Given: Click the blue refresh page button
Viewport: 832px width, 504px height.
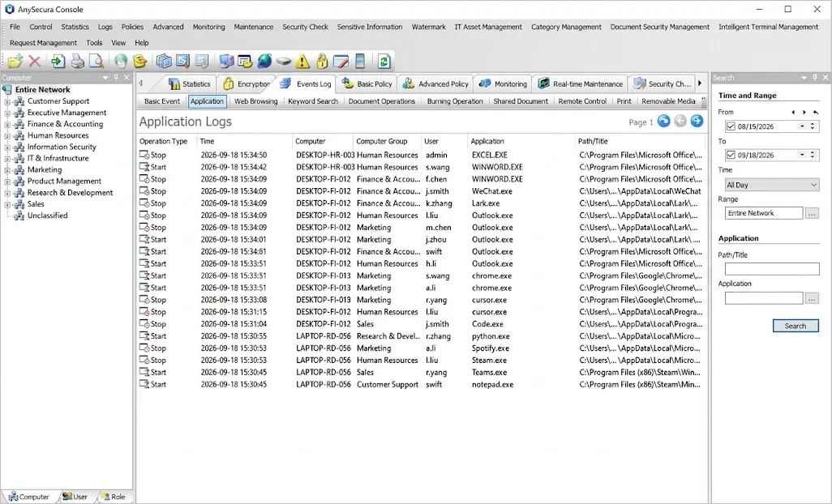Looking at the screenshot, I should (664, 122).
